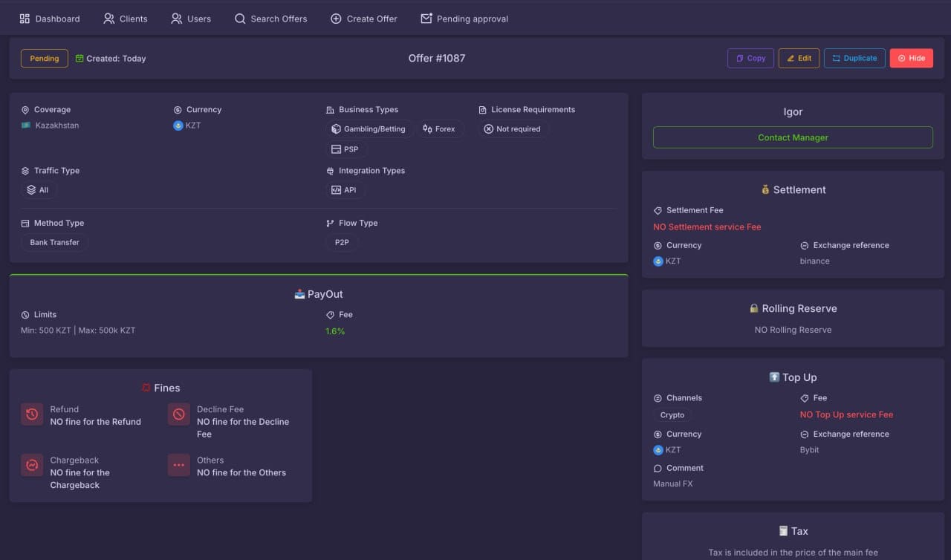Viewport: 951px width, 560px height.
Task: Click the green calendar icon beside Created
Action: pyautogui.click(x=79, y=59)
